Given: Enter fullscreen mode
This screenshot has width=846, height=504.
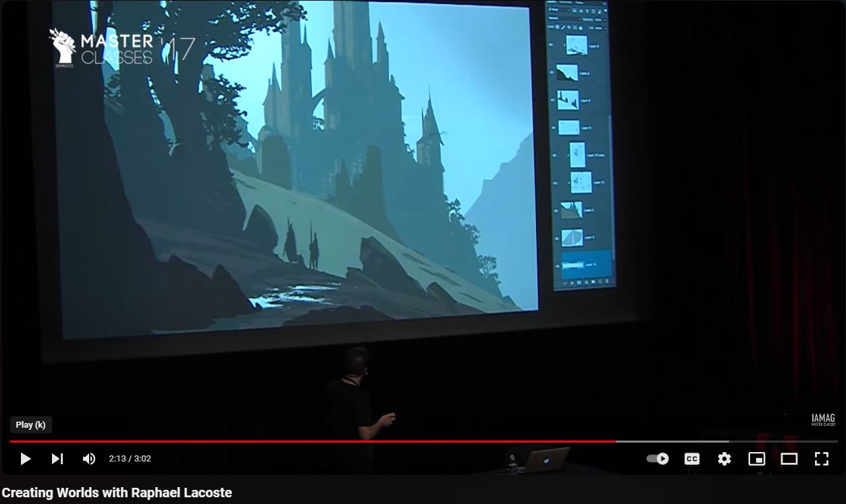Looking at the screenshot, I should click(822, 459).
